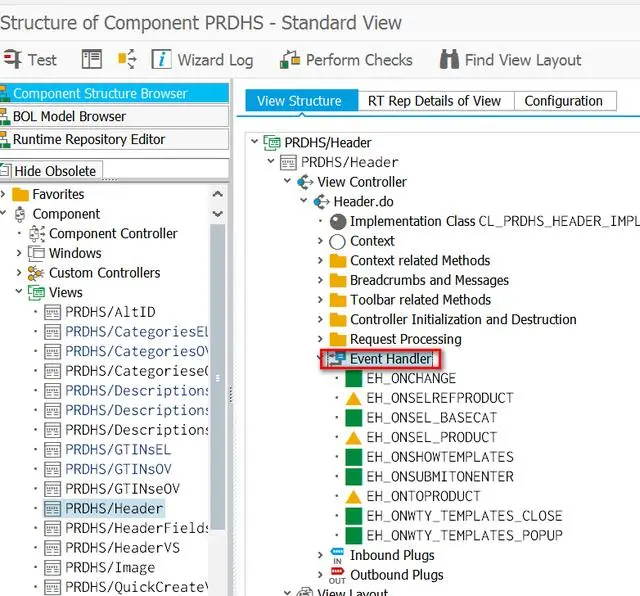This screenshot has width=640, height=596.
Task: Expand the Context node
Action: click(320, 241)
